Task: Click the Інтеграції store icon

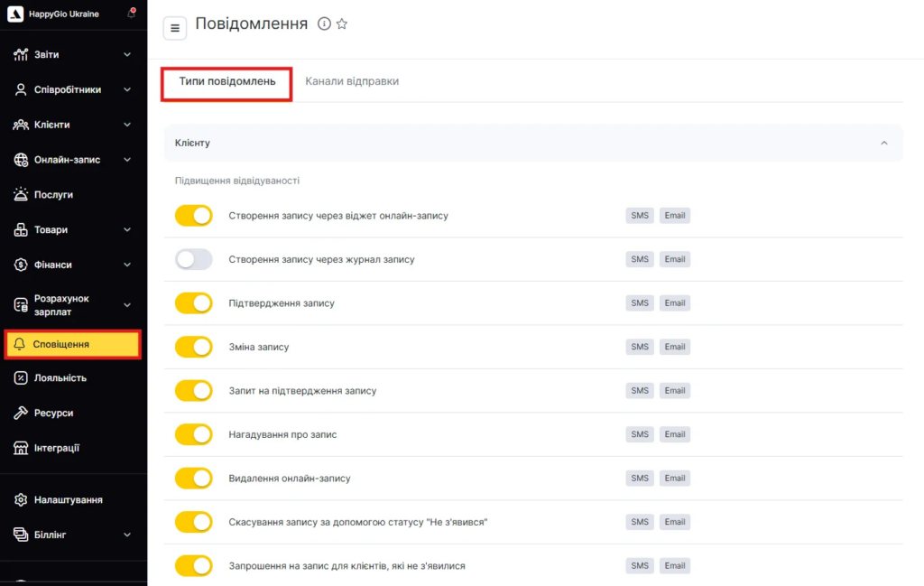Action: 21,448
